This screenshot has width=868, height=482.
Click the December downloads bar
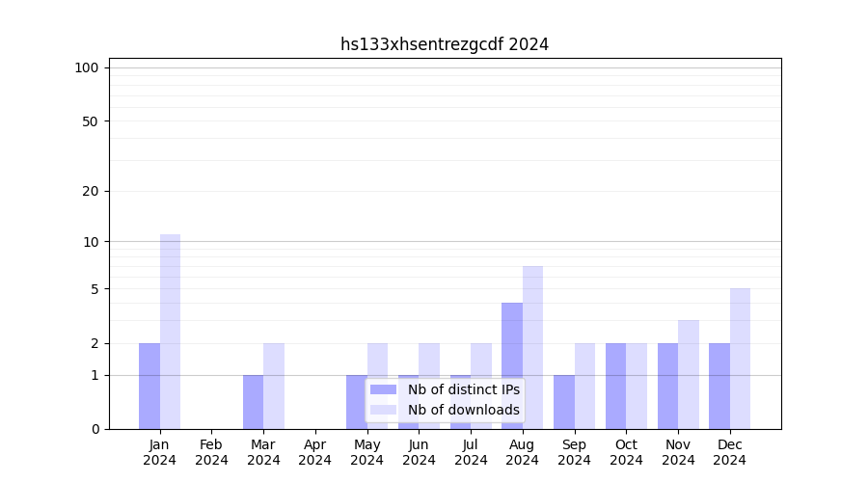pos(740,358)
